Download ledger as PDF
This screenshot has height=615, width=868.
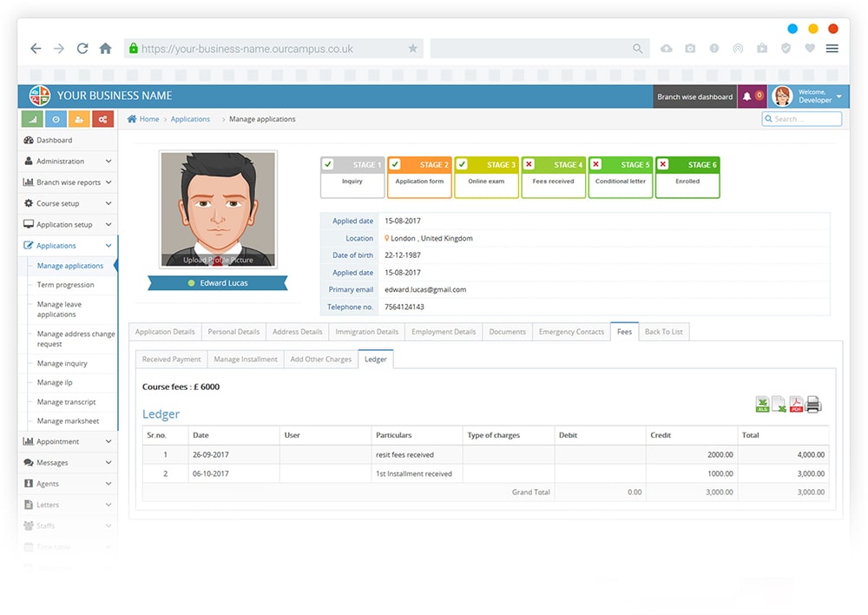tap(796, 404)
